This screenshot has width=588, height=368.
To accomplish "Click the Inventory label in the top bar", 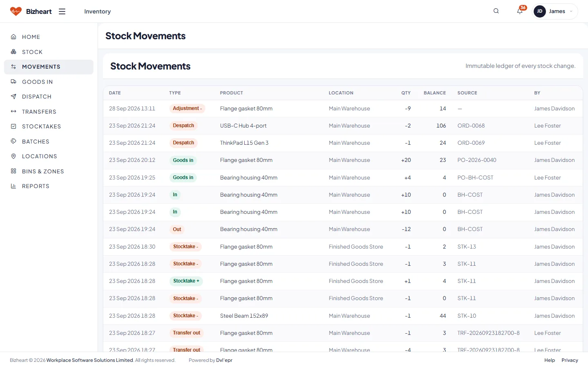I will (98, 11).
